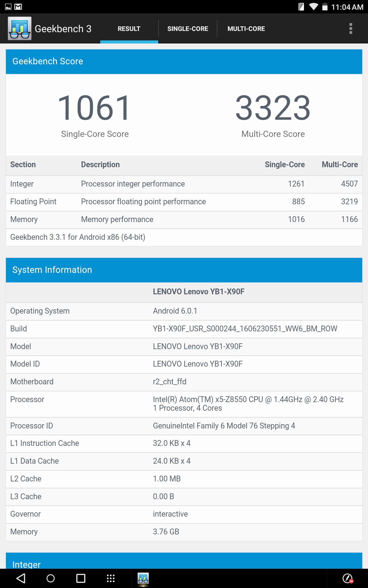Tap the Wi-Fi status icon

pyautogui.click(x=313, y=7)
